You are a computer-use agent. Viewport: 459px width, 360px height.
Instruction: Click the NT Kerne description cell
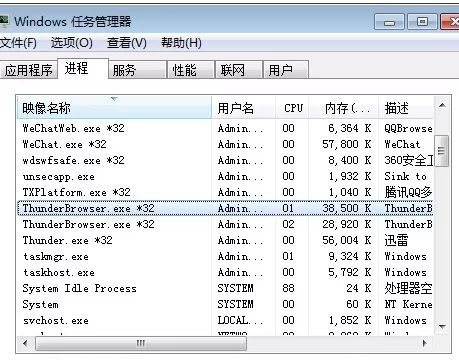[408, 304]
